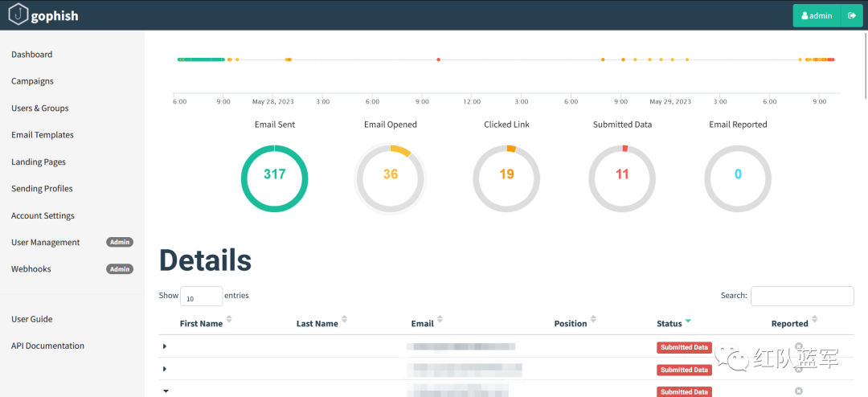Sort by Email column arrows
Screen dimensions: 868x397
pyautogui.click(x=440, y=320)
